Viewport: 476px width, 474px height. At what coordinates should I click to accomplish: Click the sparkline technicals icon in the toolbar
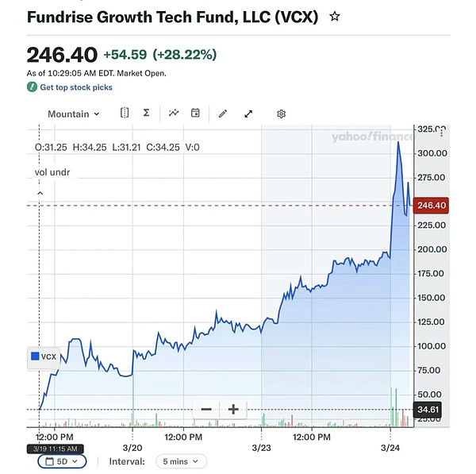(174, 114)
